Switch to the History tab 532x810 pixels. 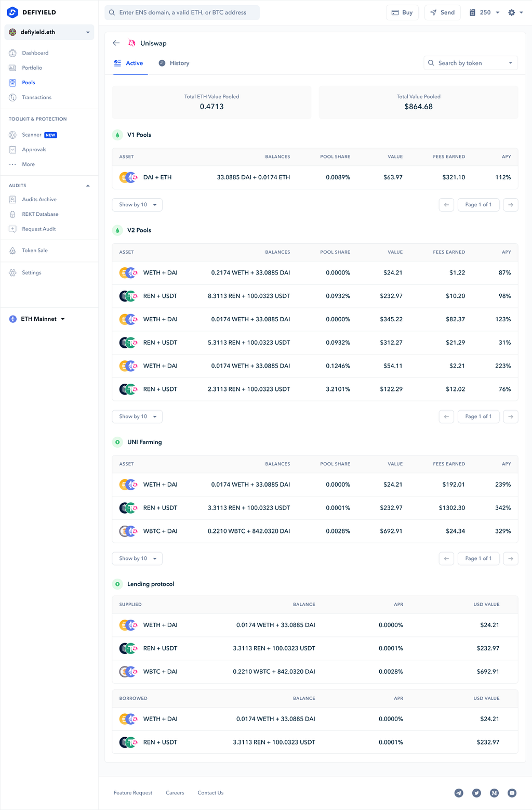174,63
